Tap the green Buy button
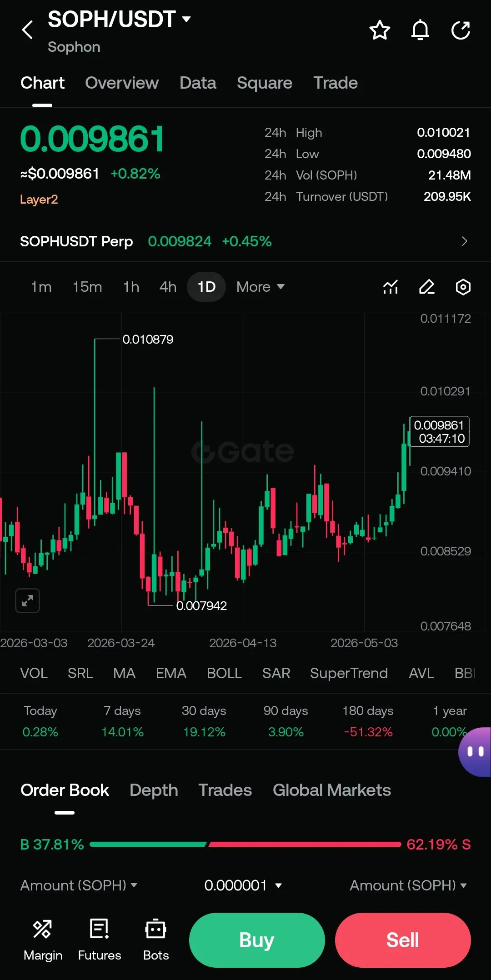This screenshot has height=980, width=491. (x=257, y=940)
